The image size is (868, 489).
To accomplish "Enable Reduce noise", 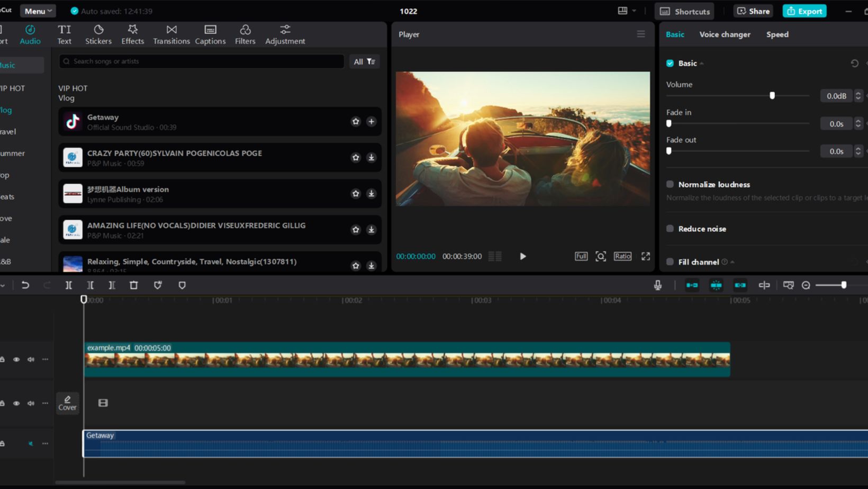I will pyautogui.click(x=670, y=229).
